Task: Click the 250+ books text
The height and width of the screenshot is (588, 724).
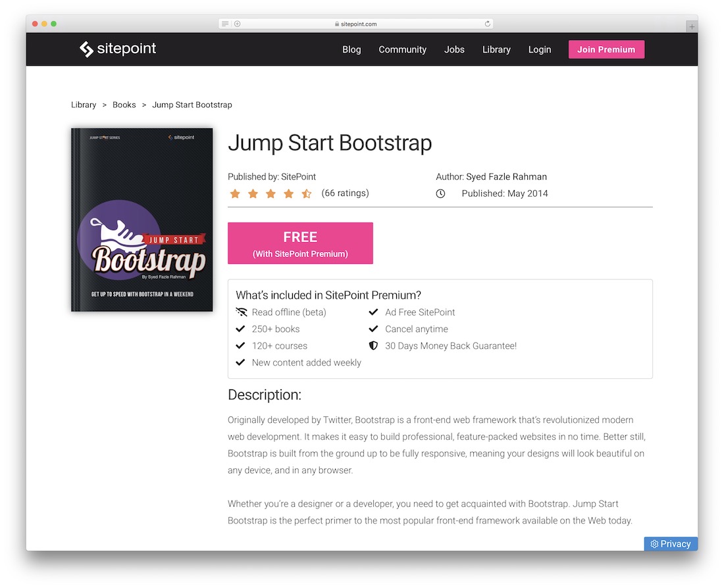Action: (276, 329)
